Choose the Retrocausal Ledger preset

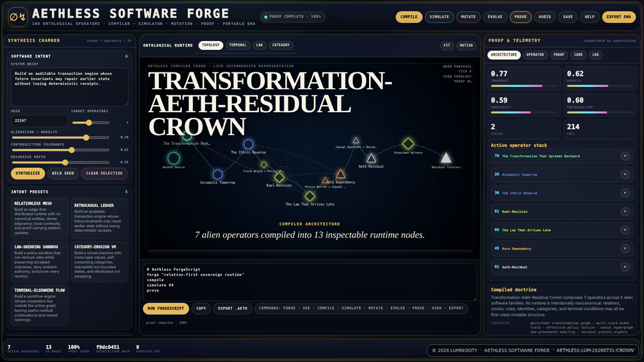(99, 218)
